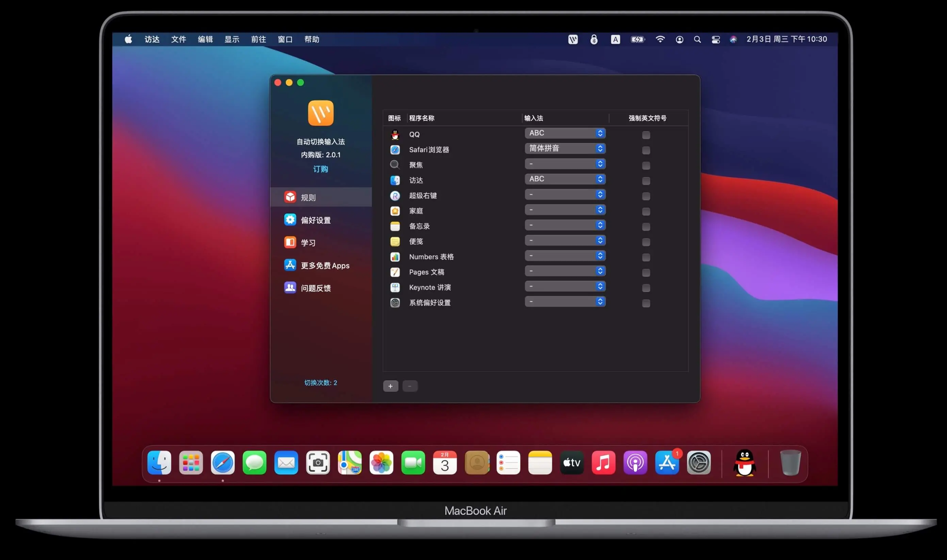Open Notes in the dock
Image resolution: width=947 pixels, height=560 pixels.
pos(540,462)
